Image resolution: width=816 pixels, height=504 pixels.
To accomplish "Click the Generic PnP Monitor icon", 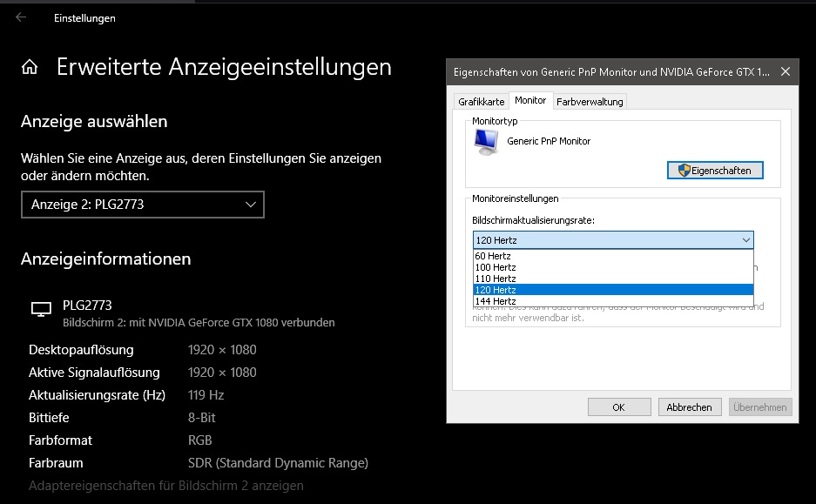I will 486,142.
